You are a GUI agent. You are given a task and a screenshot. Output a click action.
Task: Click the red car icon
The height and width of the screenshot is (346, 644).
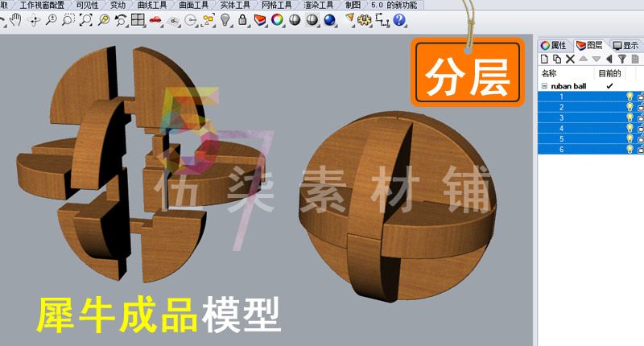(155, 19)
